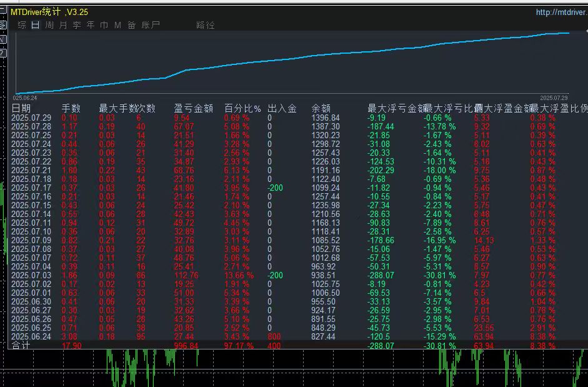Click the 百分比% column header
Screen dimensions: 588x387
[x=242, y=109]
